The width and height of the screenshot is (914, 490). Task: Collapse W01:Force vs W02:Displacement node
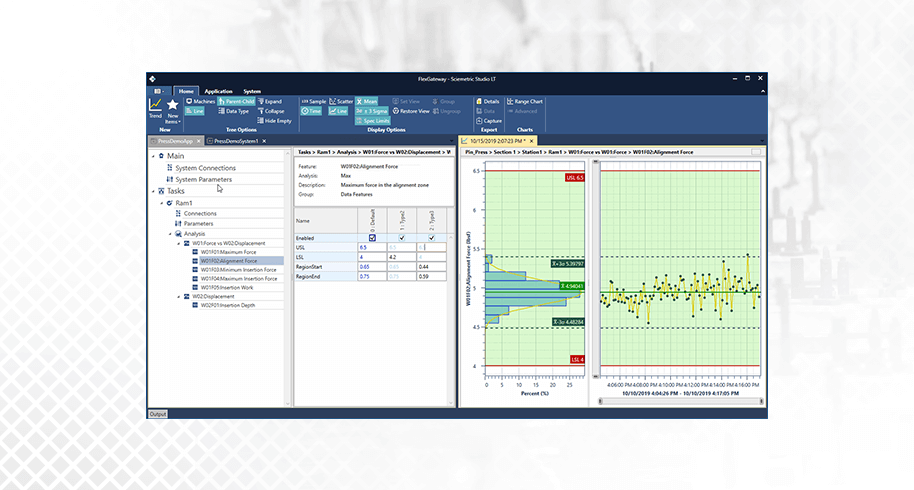[179, 244]
